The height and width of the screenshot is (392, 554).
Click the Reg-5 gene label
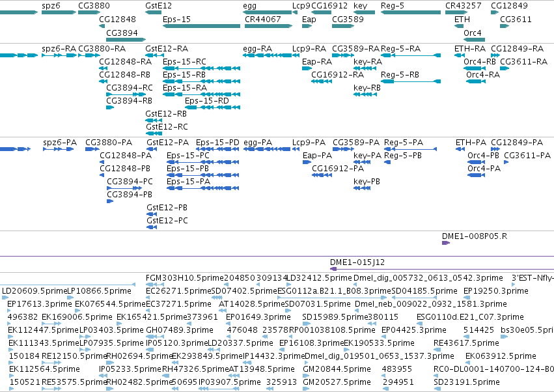(393, 6)
